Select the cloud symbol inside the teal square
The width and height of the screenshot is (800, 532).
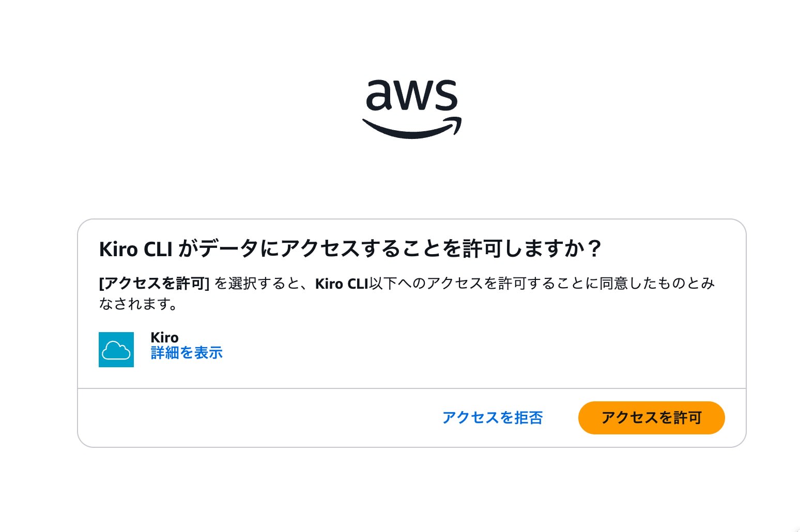point(116,349)
